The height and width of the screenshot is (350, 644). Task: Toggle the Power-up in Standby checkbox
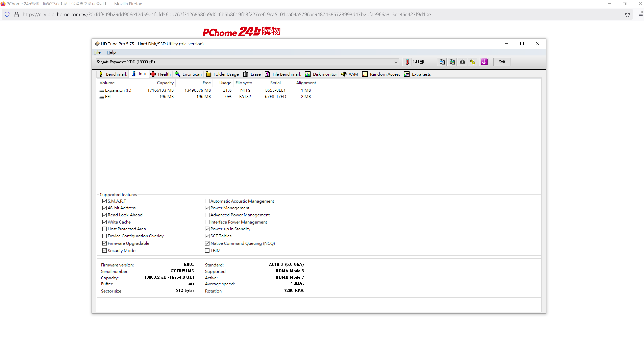point(207,229)
